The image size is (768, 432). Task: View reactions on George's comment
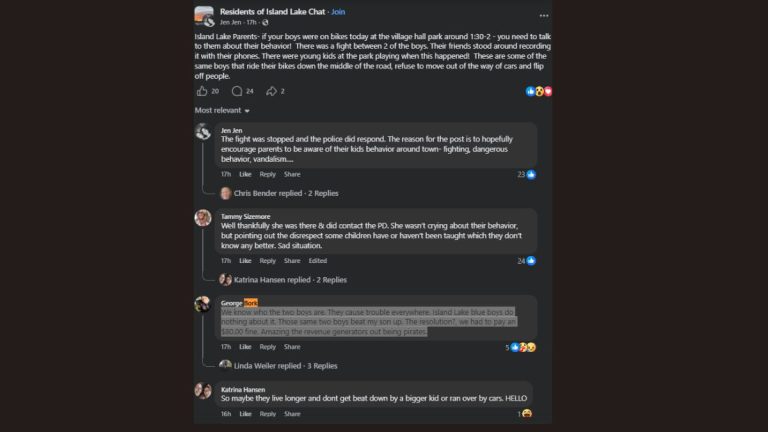[x=523, y=347]
